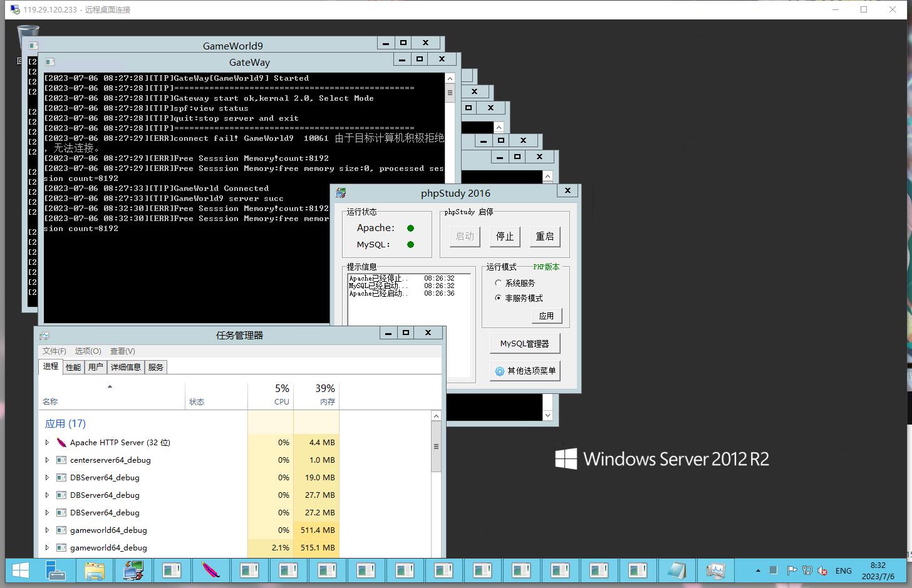
Task: Open the notepad icon in taskbar
Action: pyautogui.click(x=676, y=570)
